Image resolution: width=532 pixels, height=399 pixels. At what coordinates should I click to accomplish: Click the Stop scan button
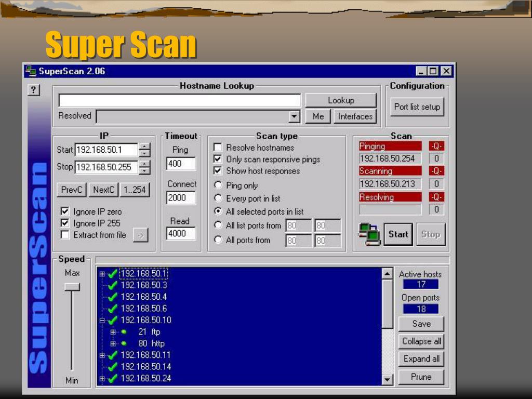(431, 234)
